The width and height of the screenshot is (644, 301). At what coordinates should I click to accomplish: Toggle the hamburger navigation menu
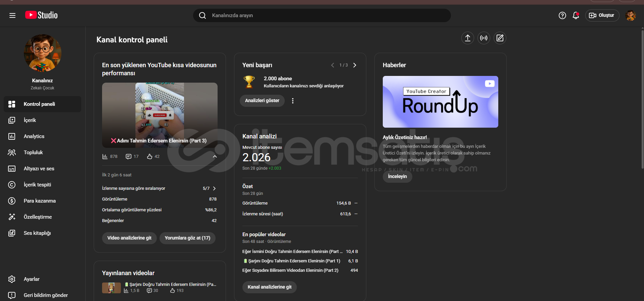coord(12,15)
